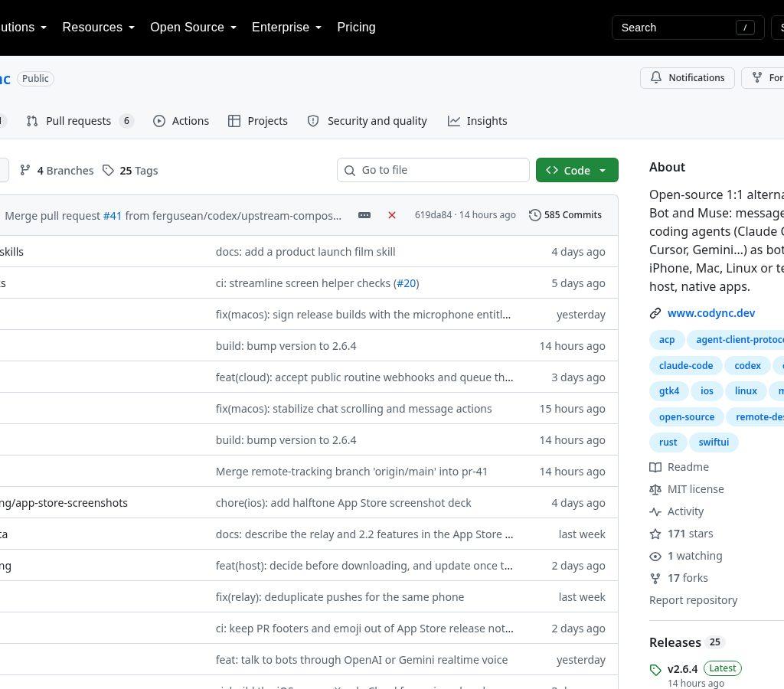View the 171 stars list
Viewport: 784px width, 689px height.
click(690, 534)
